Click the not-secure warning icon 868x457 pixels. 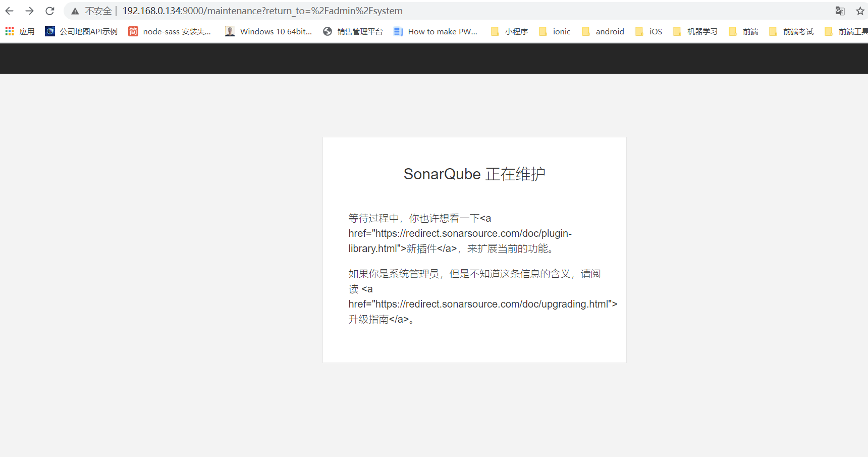tap(75, 11)
